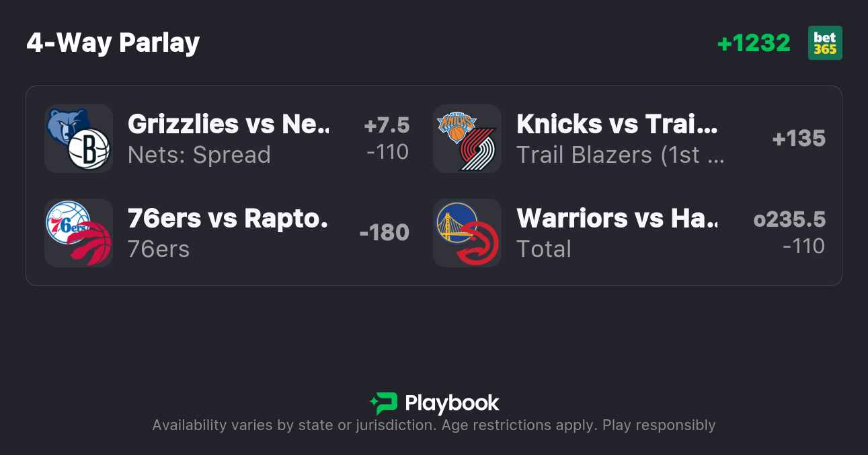This screenshot has width=868, height=455.
Task: Open the Warriors vs Hawks matchup title
Action: coord(617,218)
